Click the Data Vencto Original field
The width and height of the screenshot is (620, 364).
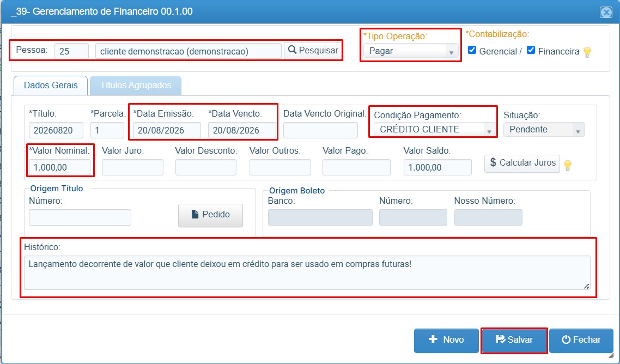(x=321, y=130)
